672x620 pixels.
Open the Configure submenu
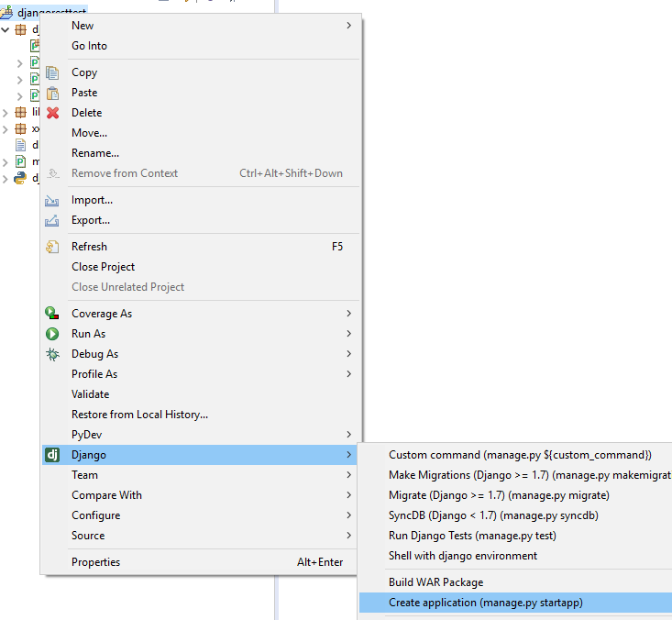(200, 515)
